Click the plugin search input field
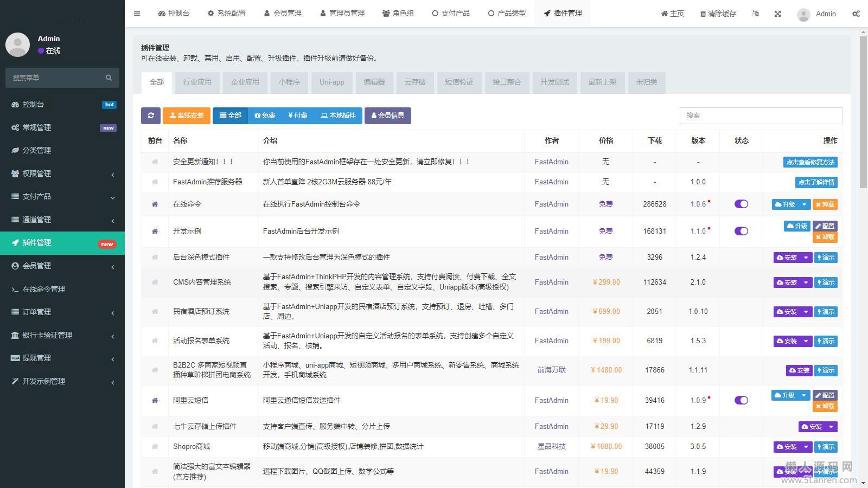This screenshot has height=488, width=868. [x=761, y=115]
